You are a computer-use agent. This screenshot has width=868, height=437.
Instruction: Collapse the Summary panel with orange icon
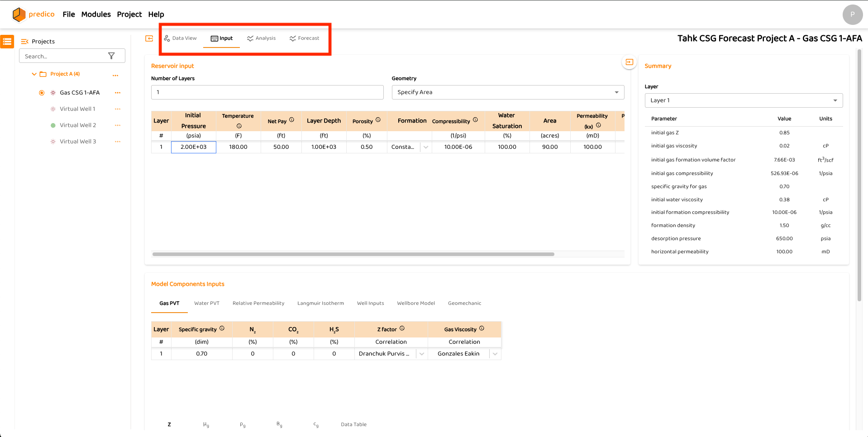(x=629, y=62)
